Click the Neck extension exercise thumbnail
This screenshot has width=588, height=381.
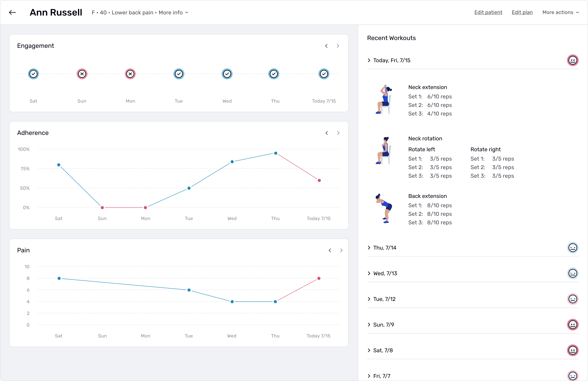(384, 100)
